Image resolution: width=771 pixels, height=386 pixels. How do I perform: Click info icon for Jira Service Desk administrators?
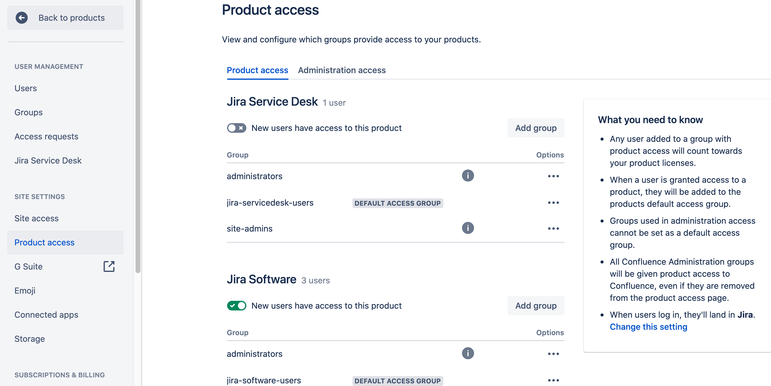tap(468, 176)
